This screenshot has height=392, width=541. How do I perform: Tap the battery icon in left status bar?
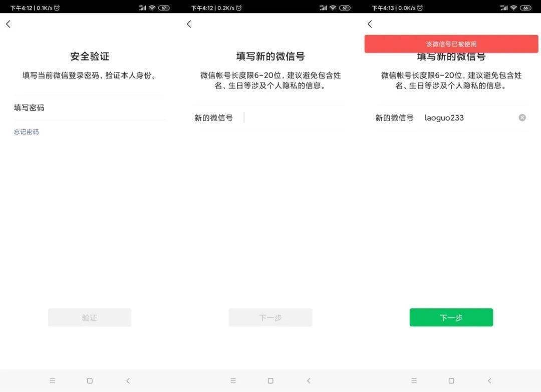[164, 8]
